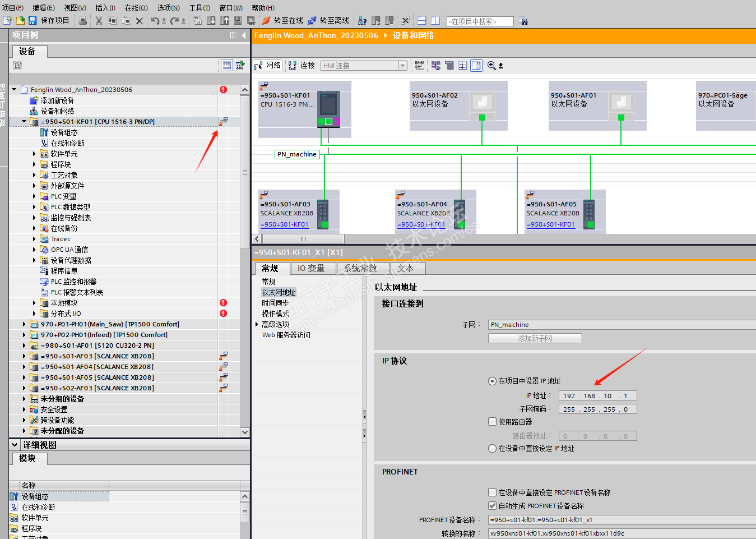Image resolution: width=756 pixels, height=539 pixels.
Task: Click the Print icon
Action: pyautogui.click(x=83, y=21)
